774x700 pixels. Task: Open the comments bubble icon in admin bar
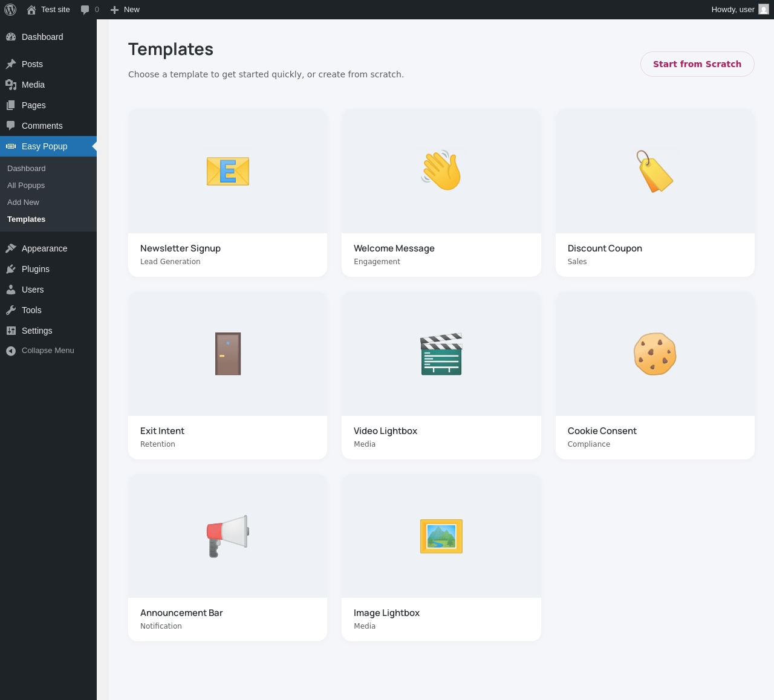pos(85,10)
